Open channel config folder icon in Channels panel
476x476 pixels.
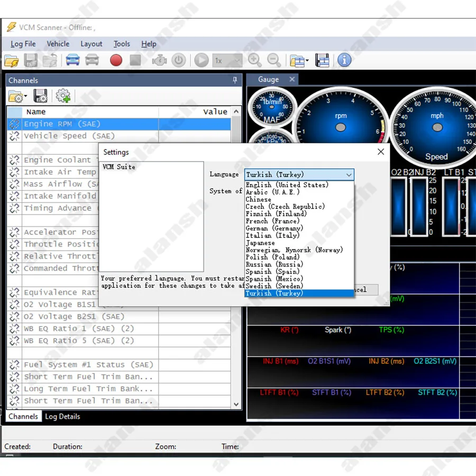17,96
